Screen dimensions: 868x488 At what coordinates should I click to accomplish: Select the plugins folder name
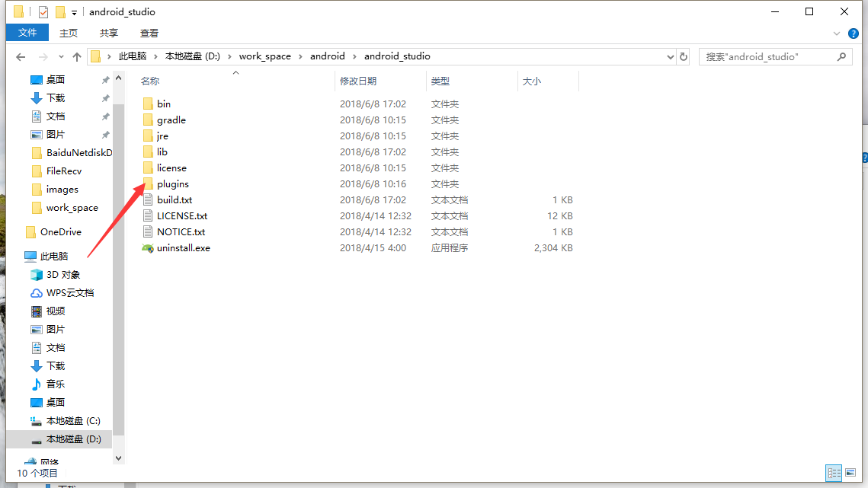pos(173,183)
